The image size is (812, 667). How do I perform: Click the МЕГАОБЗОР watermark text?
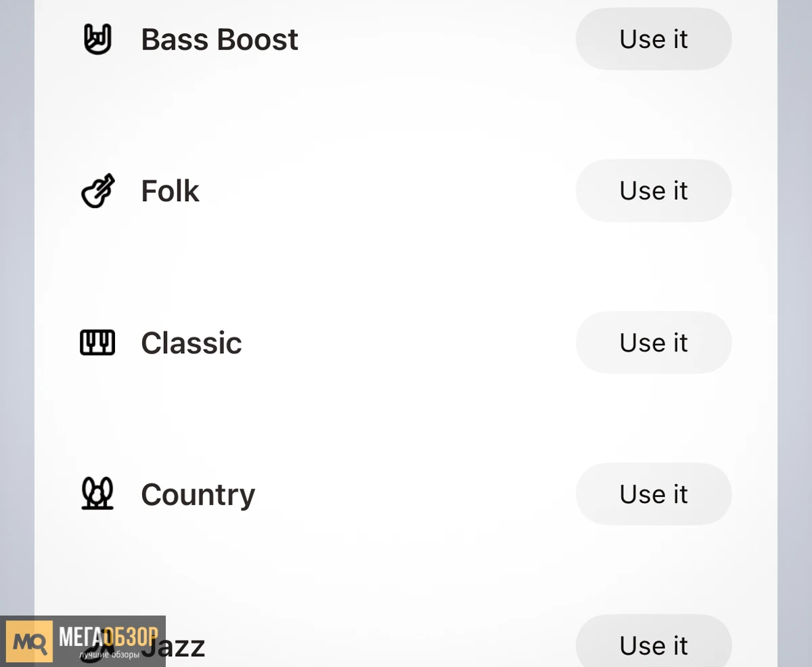(x=108, y=637)
